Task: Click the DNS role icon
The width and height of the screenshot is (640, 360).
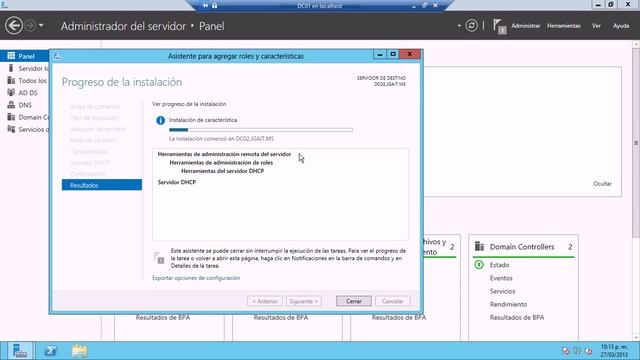Action: coord(11,104)
